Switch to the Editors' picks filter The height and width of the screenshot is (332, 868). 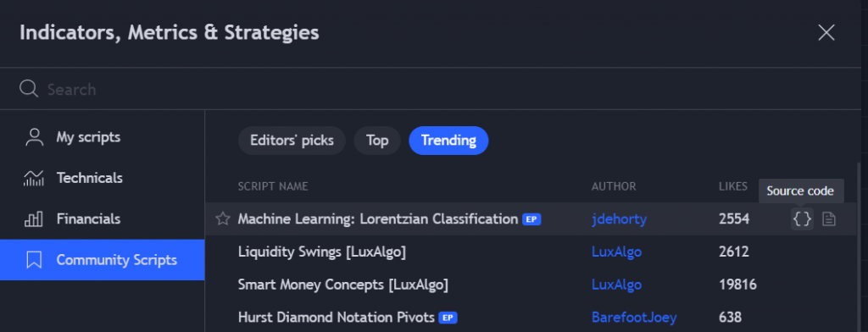coord(292,141)
